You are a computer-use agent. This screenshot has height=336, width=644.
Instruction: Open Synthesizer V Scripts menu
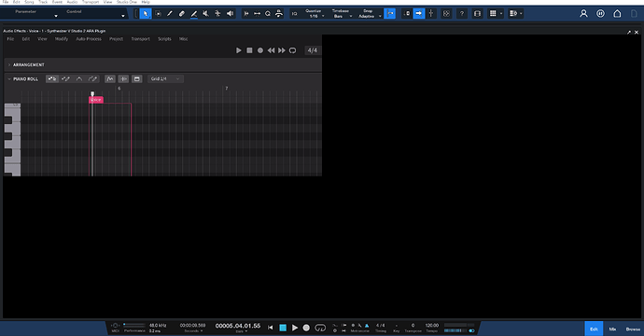(x=164, y=39)
